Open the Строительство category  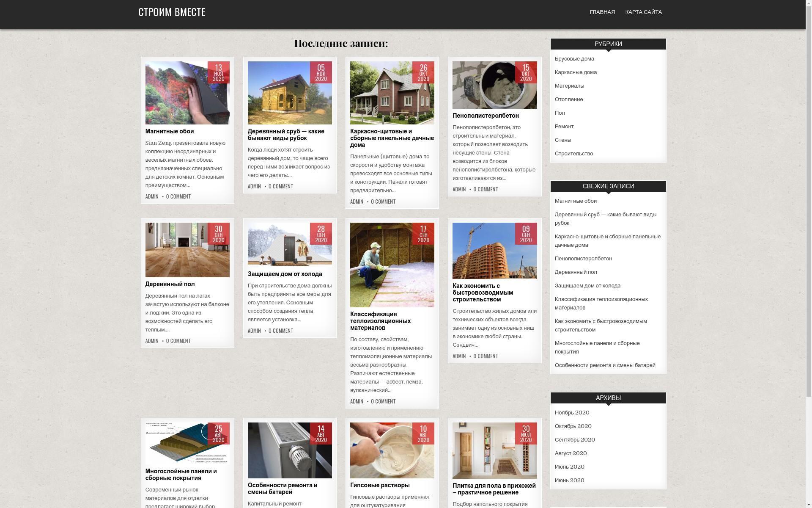574,154
